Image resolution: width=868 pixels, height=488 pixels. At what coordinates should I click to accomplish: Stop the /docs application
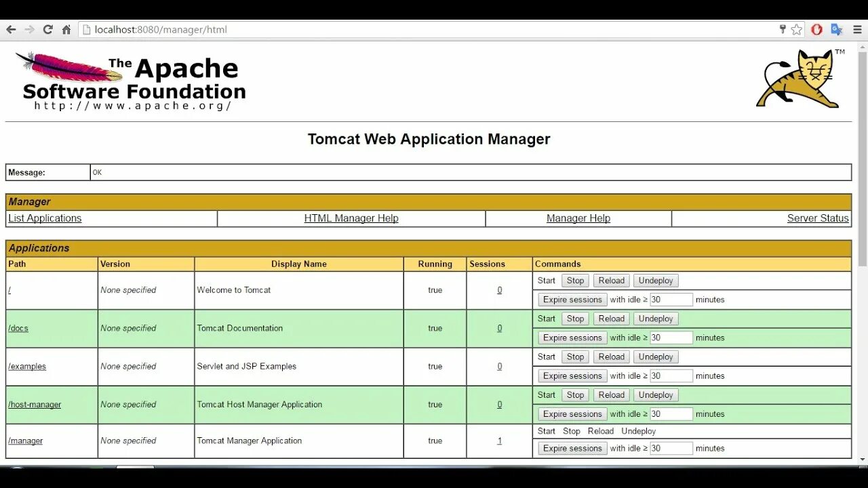[x=575, y=319]
